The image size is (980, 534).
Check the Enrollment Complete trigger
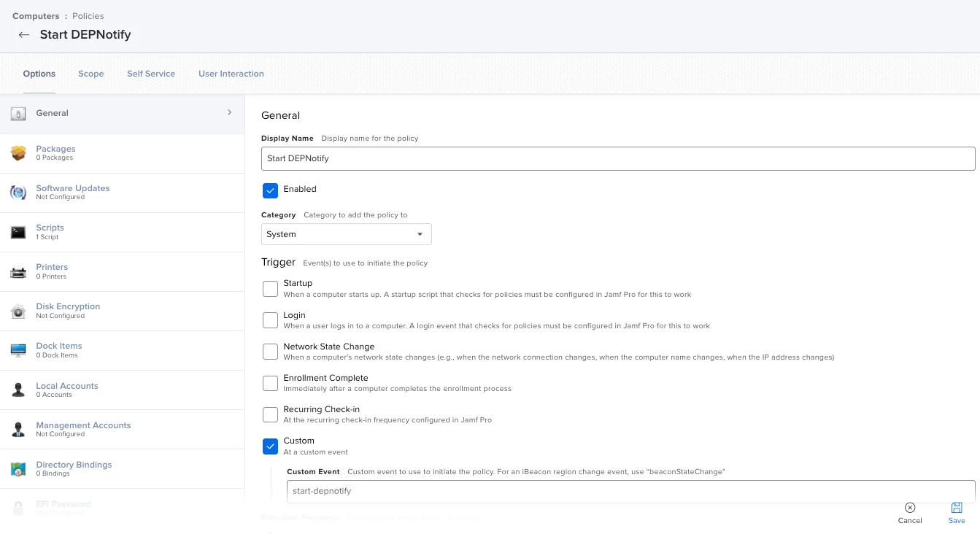pos(271,383)
